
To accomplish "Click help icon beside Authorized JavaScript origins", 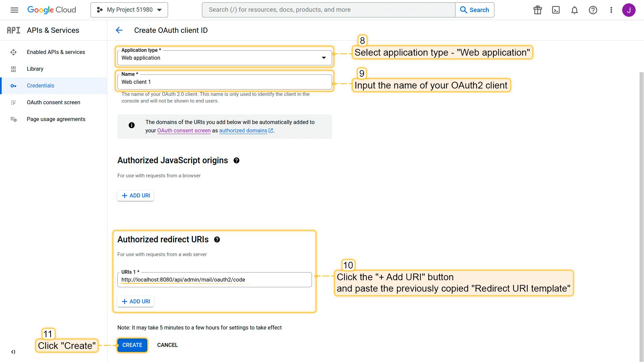I will (236, 161).
